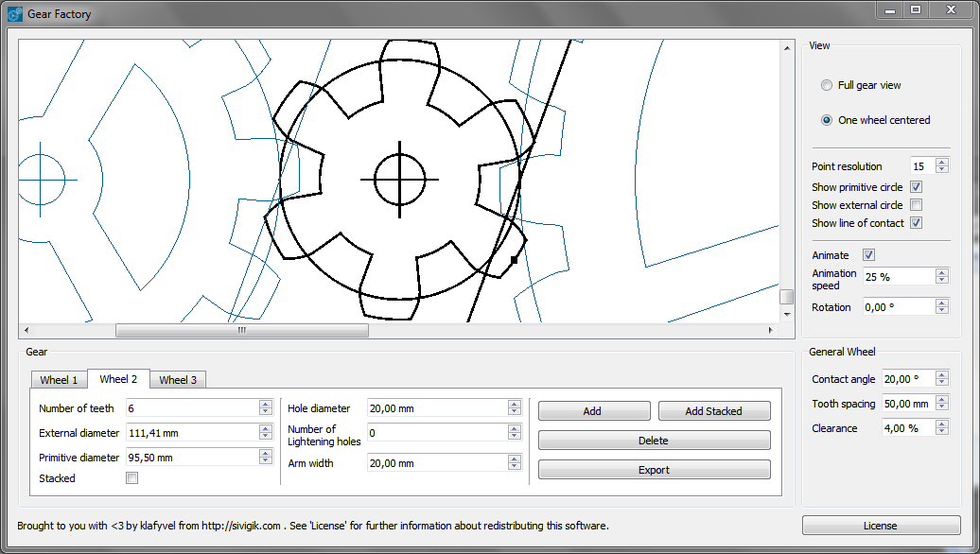The image size is (980, 554).
Task: Click the canvas vertical scrollbar up arrow
Action: 787,48
